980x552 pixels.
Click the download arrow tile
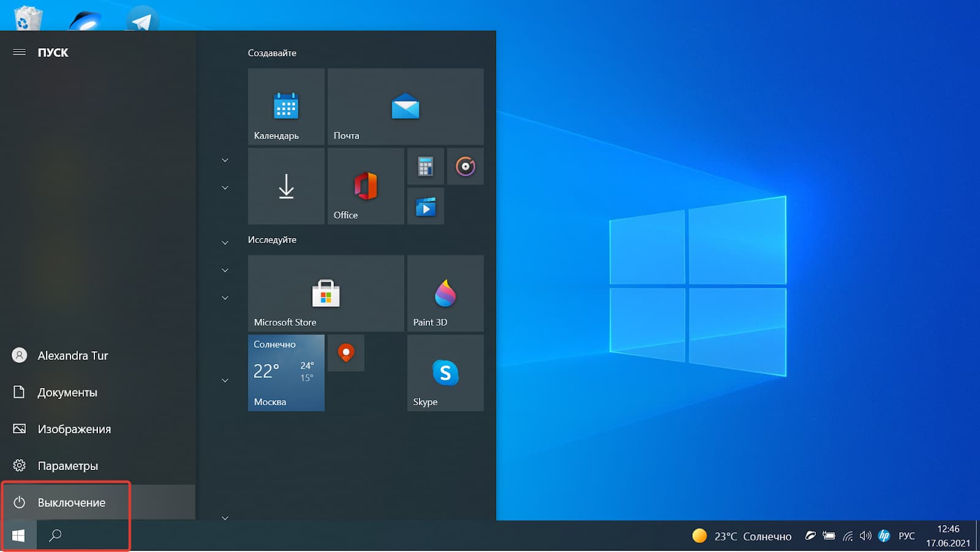coord(286,186)
